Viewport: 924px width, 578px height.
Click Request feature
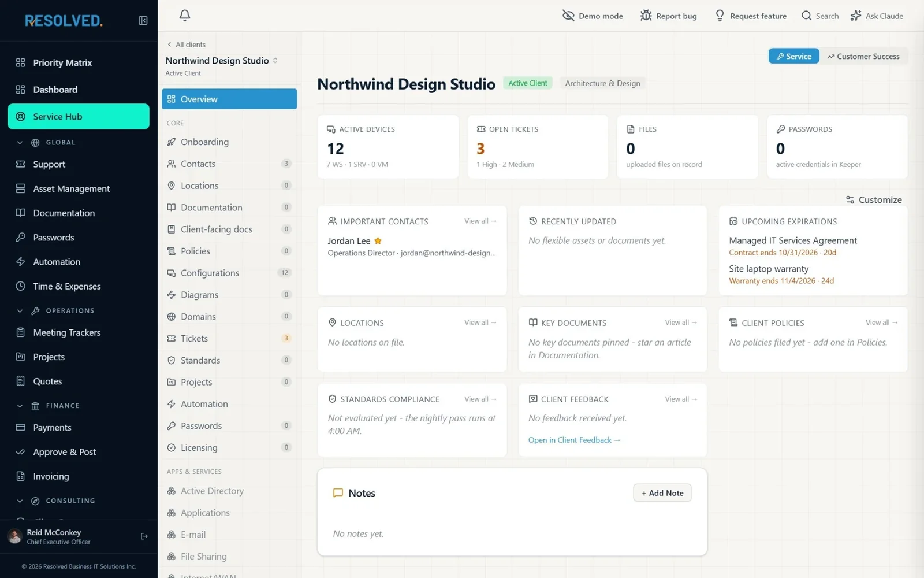tap(751, 16)
